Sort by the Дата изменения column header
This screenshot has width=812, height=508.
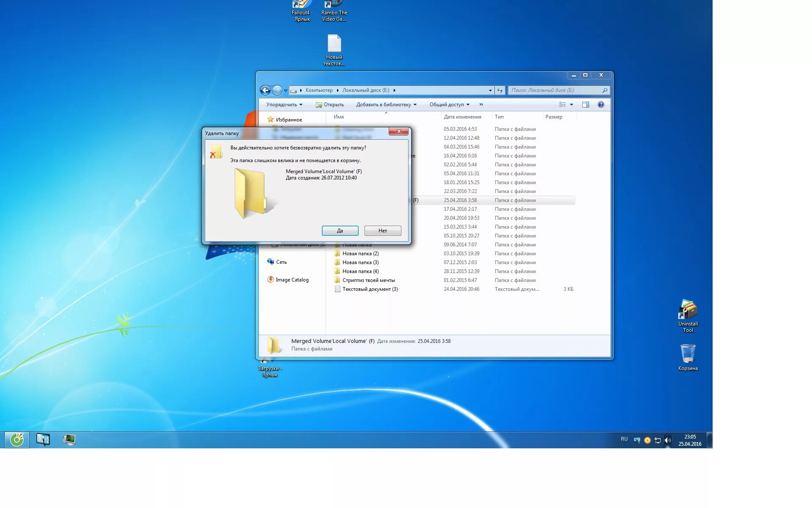point(462,117)
